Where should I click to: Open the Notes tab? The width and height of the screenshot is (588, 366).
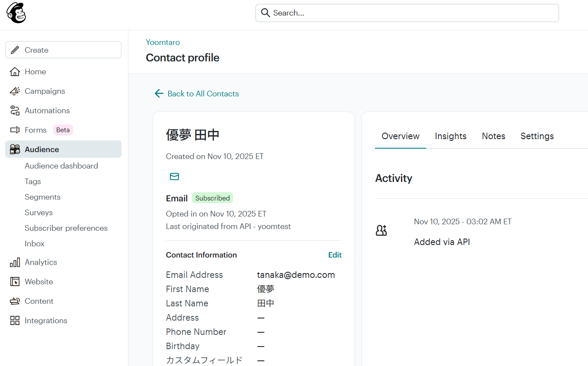tap(493, 136)
